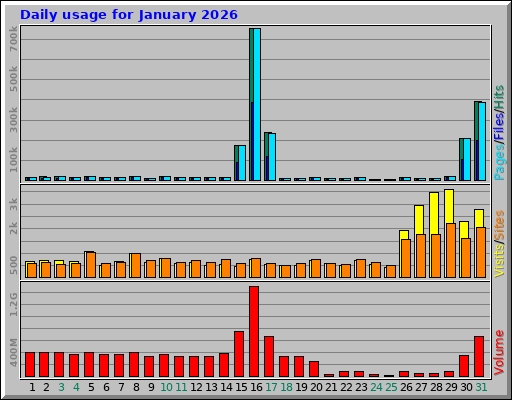The width and height of the screenshot is (512, 400).
Task: Click the 700k axis label
Action: (x=13, y=39)
